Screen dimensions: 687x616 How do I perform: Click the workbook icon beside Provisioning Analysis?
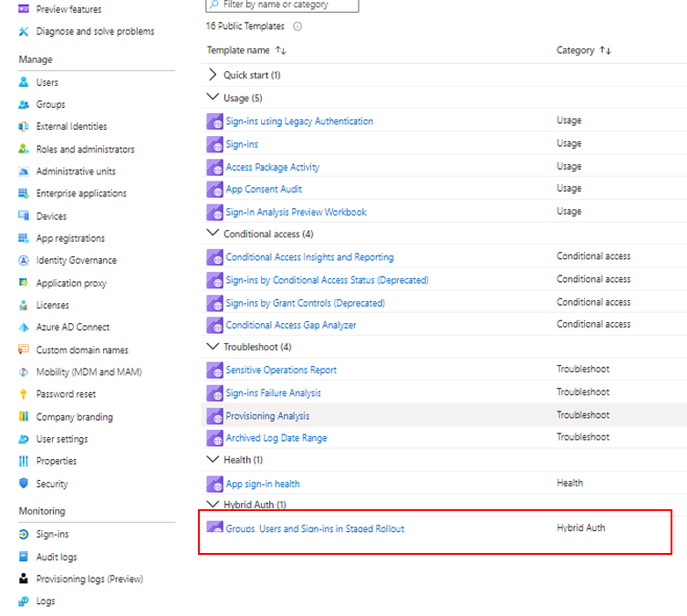(x=215, y=416)
